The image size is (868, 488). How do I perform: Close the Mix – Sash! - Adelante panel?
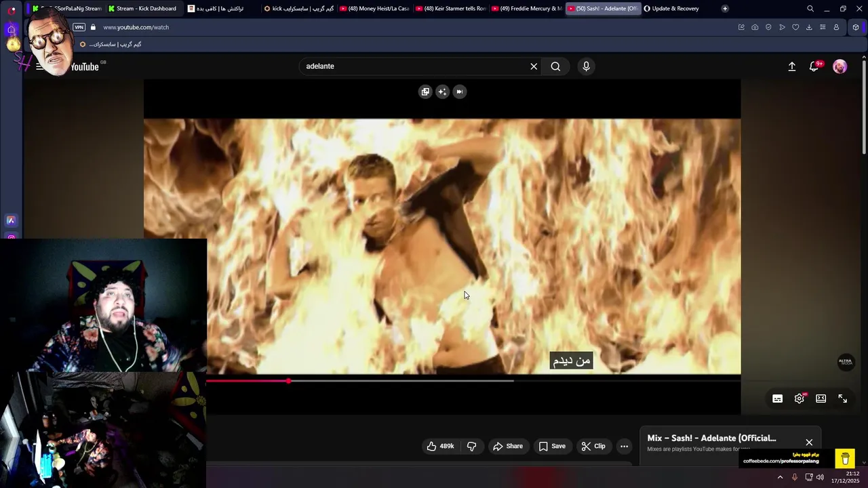[x=809, y=442]
